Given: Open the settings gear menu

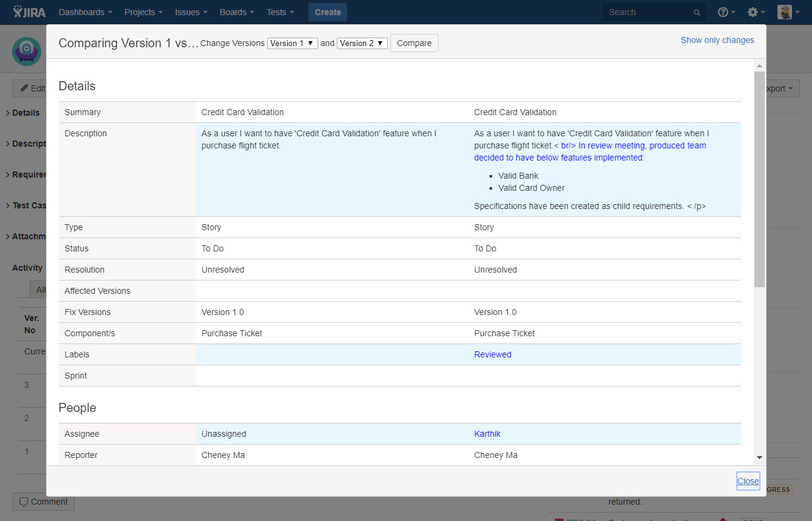Looking at the screenshot, I should (x=755, y=12).
